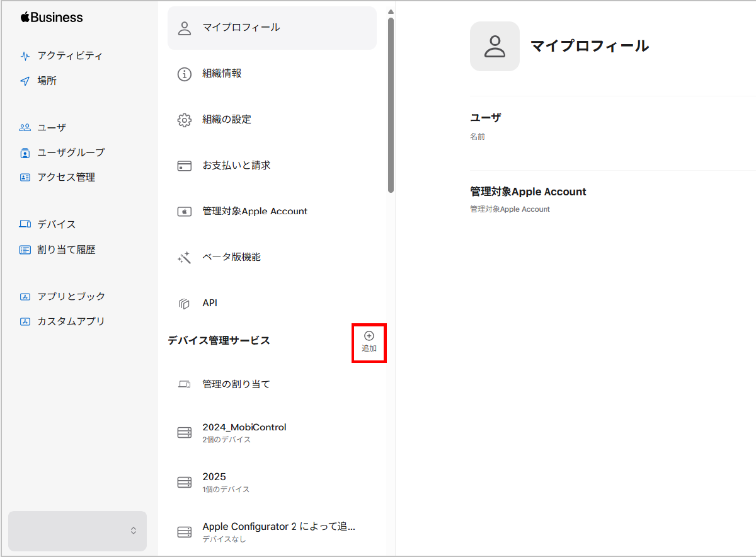Open the 2024_MobiControl service
The image size is (756, 557).
[272, 433]
